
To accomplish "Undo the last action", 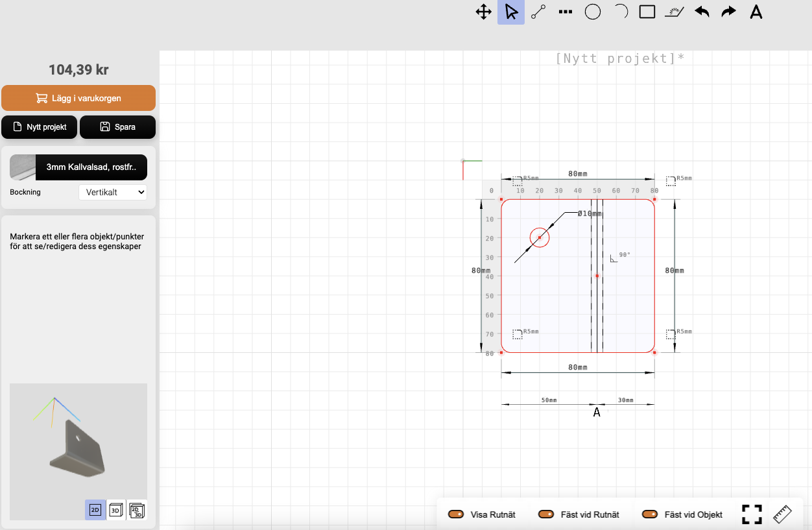I will (702, 12).
